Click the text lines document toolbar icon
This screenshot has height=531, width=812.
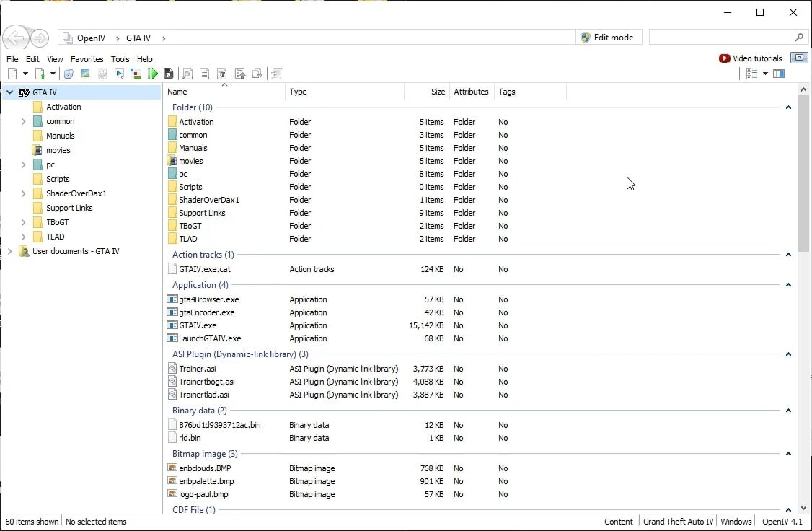coord(205,74)
